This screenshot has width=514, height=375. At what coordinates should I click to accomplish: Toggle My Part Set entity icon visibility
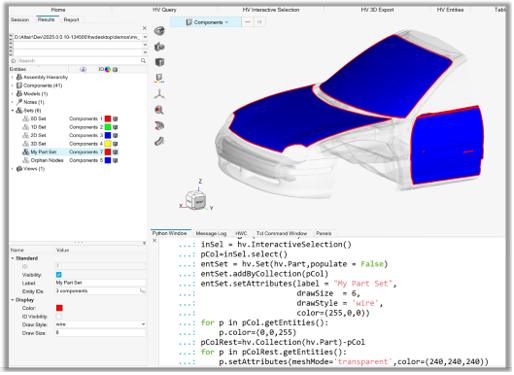[26, 152]
